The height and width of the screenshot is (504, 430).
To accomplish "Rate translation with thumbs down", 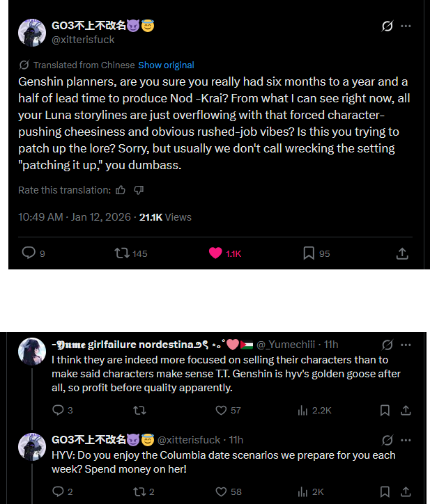I will tap(139, 190).
